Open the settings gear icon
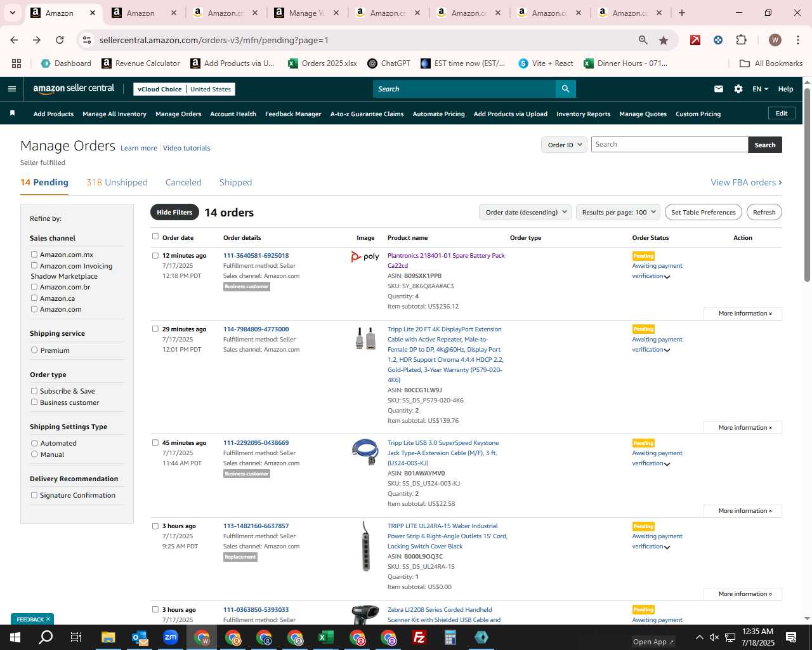 738,89
